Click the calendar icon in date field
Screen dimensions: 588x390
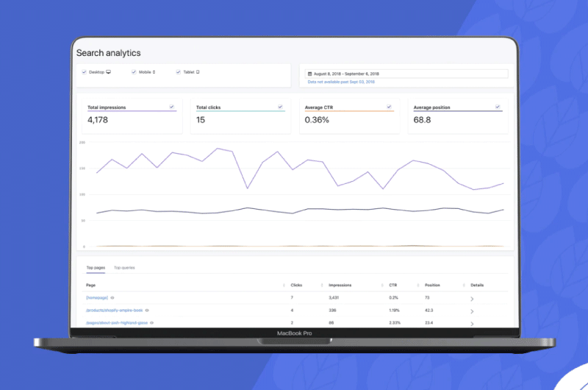pos(309,74)
